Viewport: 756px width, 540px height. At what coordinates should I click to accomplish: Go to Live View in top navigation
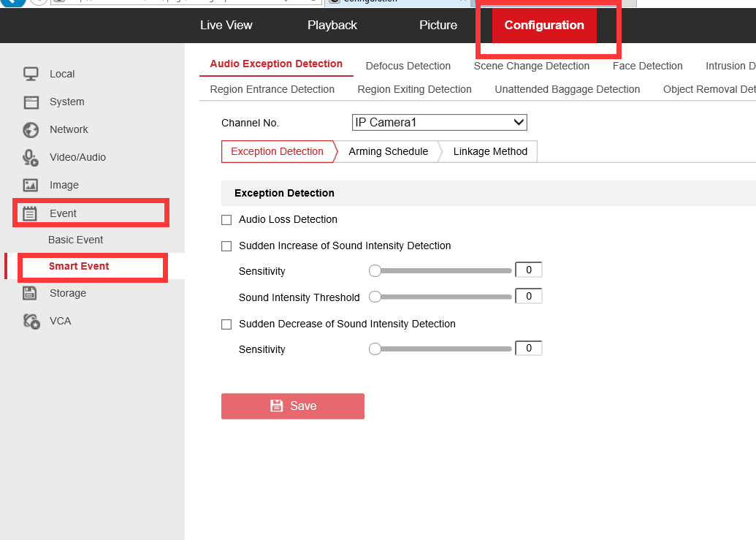(x=226, y=25)
